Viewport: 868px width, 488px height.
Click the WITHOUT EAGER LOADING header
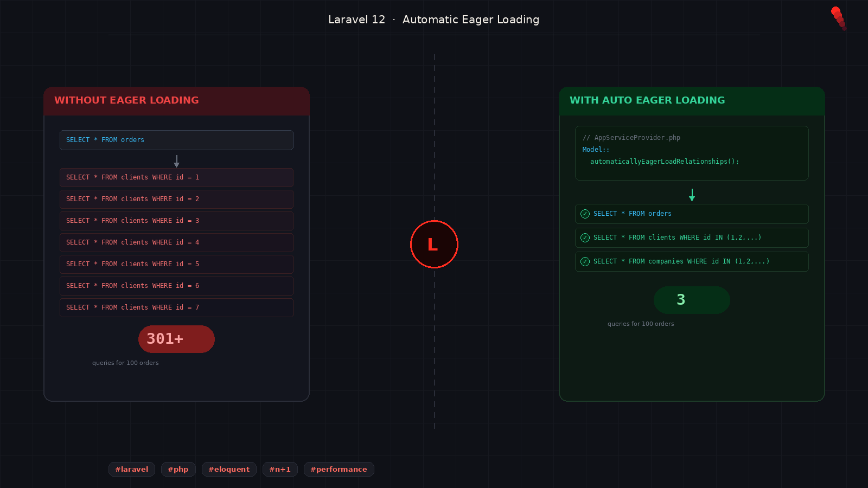(176, 101)
